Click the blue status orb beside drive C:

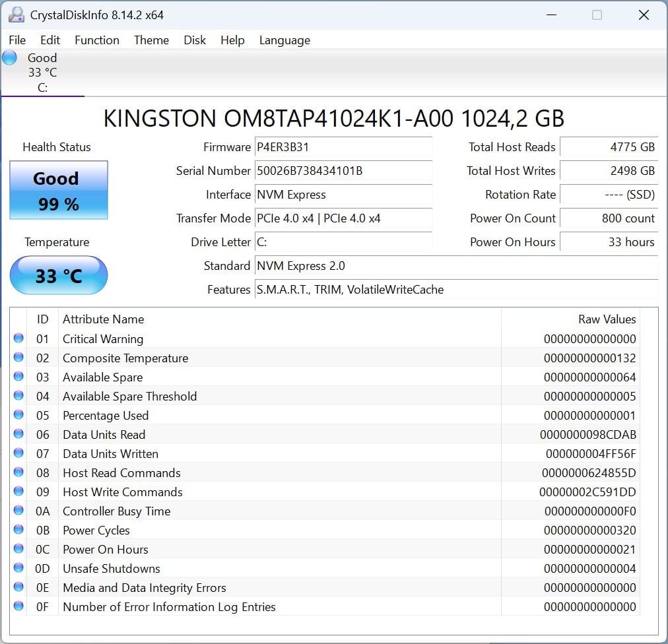pos(10,58)
